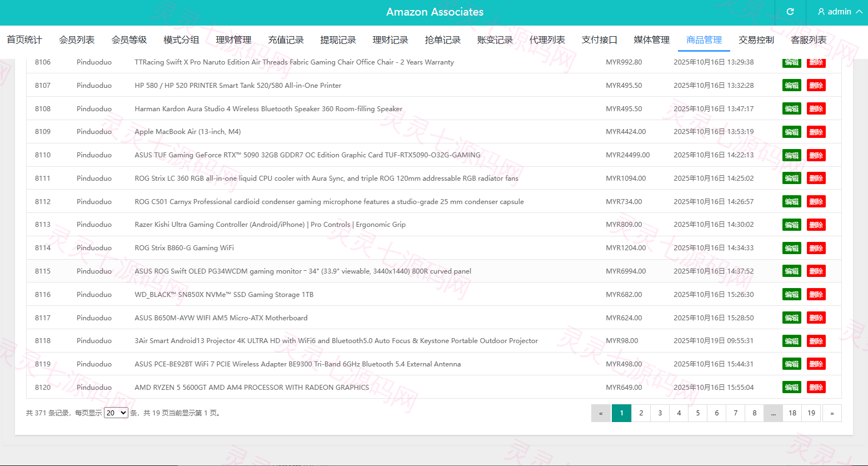Click WD_BLACK SN850X product title
Viewport: 868px width, 466px height.
[x=224, y=294]
